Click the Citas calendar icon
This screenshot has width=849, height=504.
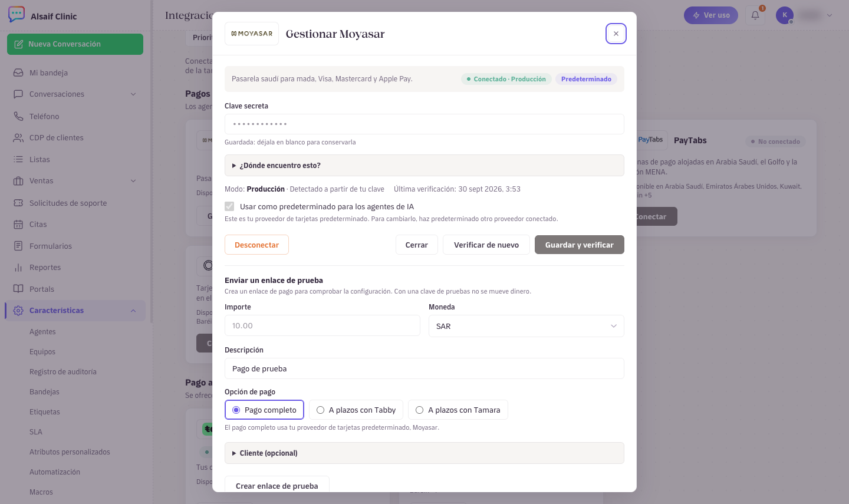pos(18,224)
